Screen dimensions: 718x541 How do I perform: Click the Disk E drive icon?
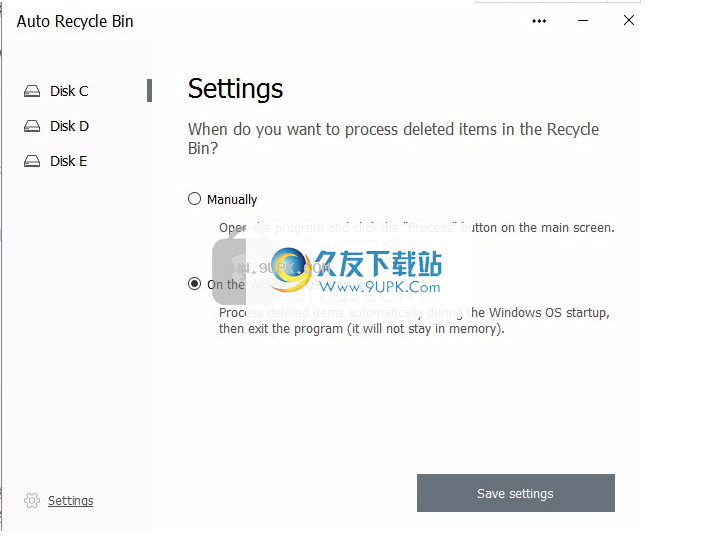(x=32, y=161)
